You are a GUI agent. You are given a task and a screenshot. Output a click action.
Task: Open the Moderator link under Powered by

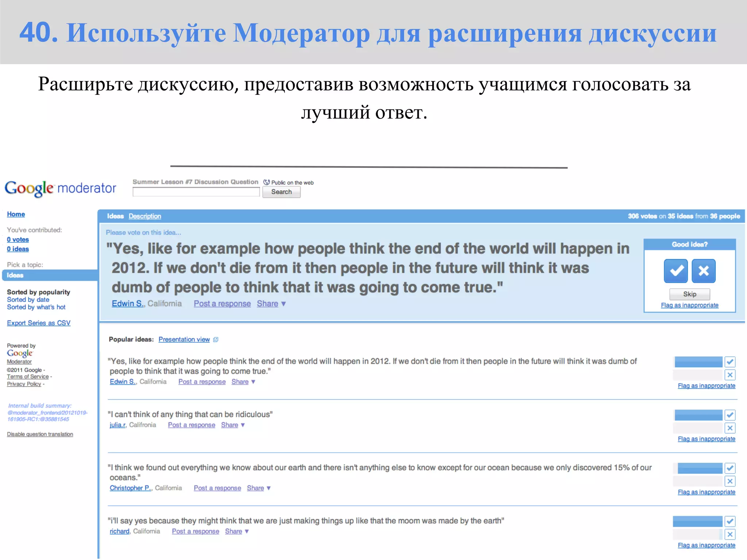point(19,362)
